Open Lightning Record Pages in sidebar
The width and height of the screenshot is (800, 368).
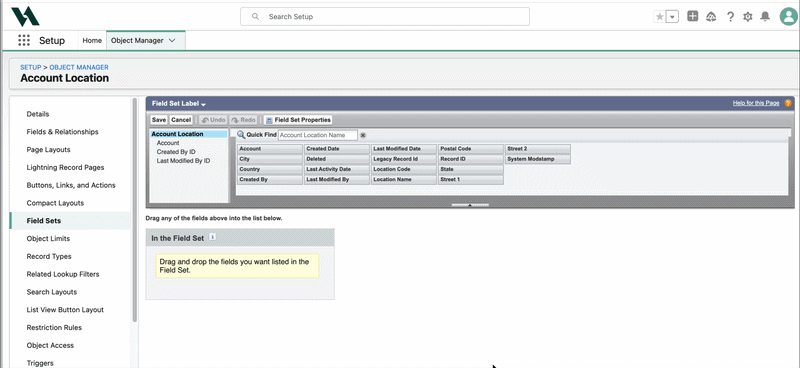pyautogui.click(x=65, y=167)
